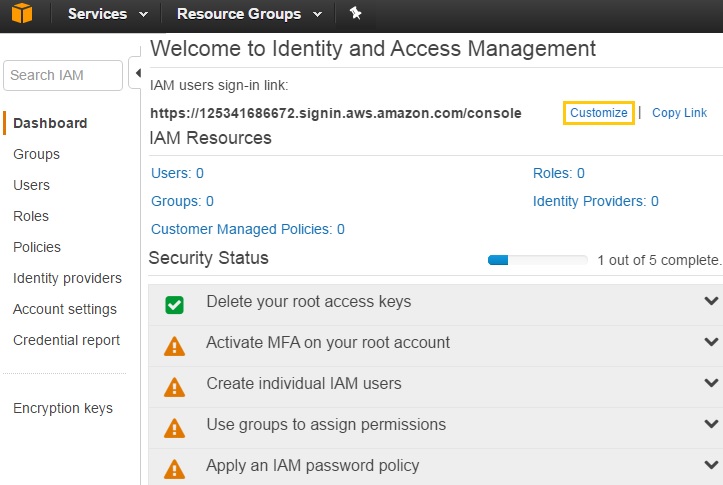Open Users in the sidebar
The height and width of the screenshot is (485, 723).
pos(31,185)
